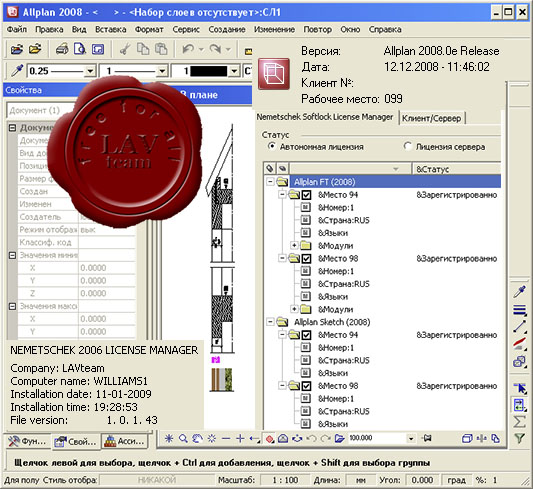The height and width of the screenshot is (489, 533).
Task: Toggle Место 94 checkbox under Allplan Sketch
Action: 306,335
